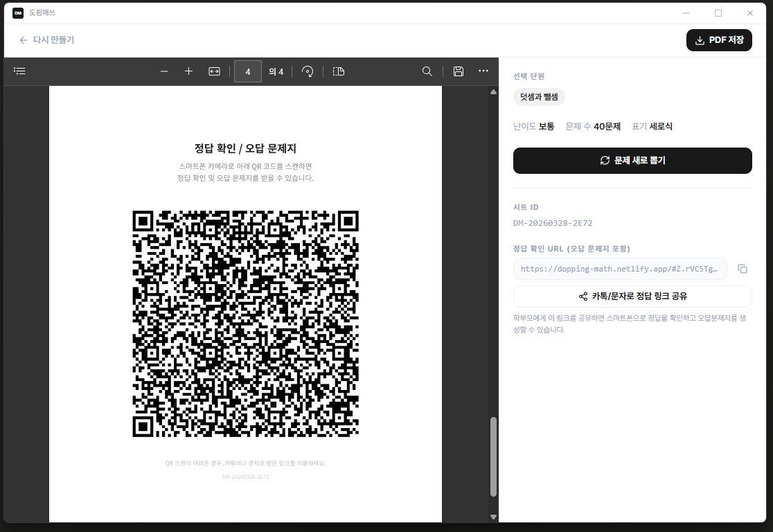Zoom out with the minus icon
Screen dimensions: 773x532
(164, 71)
